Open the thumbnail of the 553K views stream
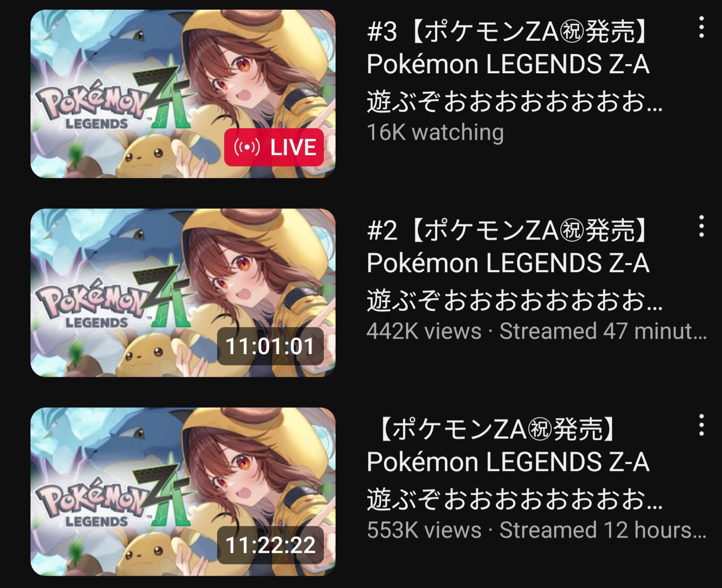 [183, 492]
